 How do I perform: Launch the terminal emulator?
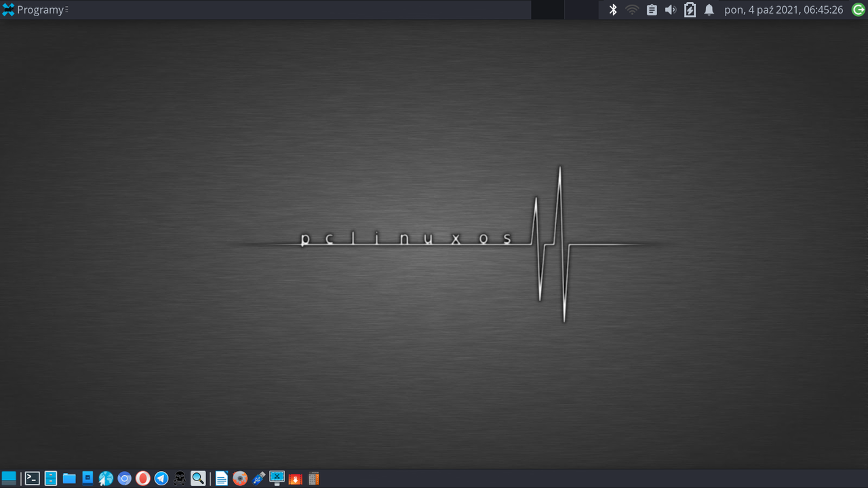pos(32,479)
